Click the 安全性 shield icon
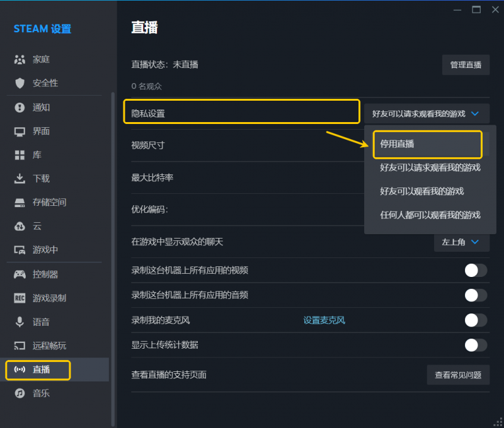Viewport: 504px width, 428px height. pos(20,83)
